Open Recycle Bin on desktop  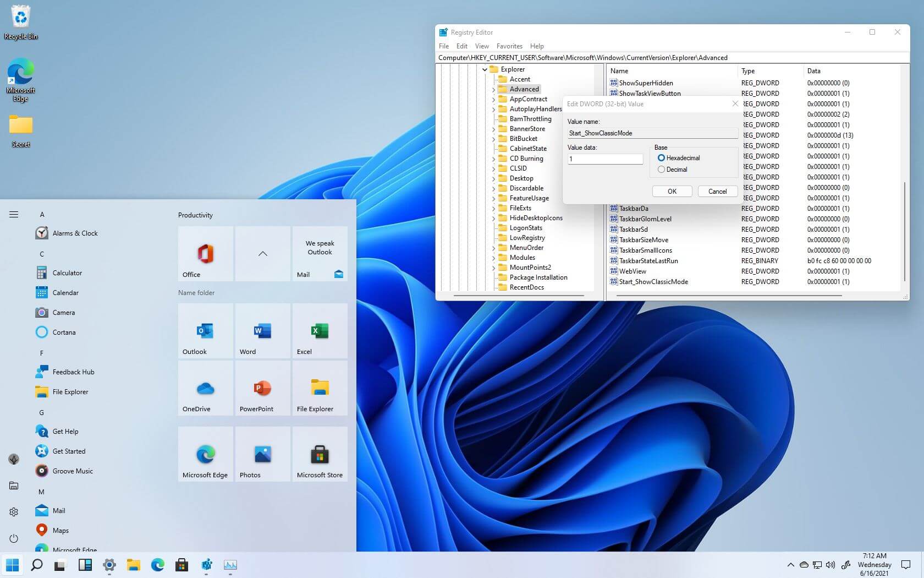[21, 23]
